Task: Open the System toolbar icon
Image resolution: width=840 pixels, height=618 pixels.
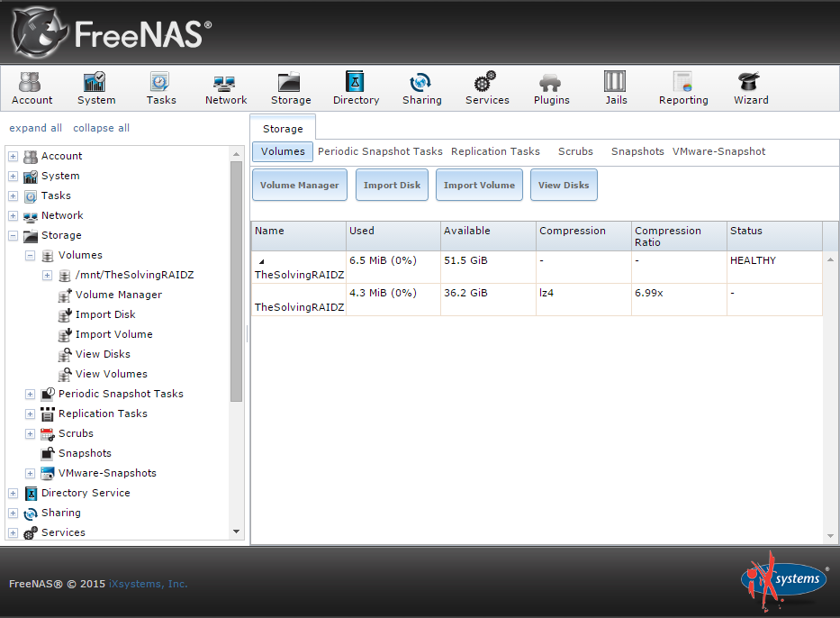Action: 96,88
